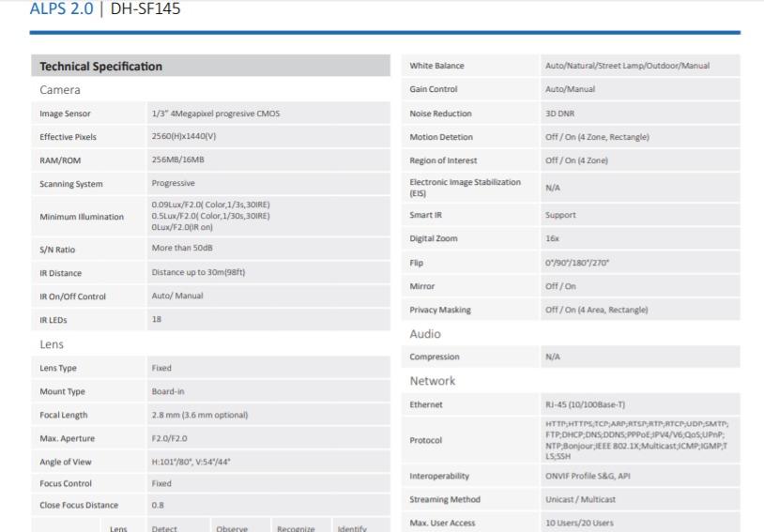The height and width of the screenshot is (532, 764).
Task: Click the 'Lens' section title
Action: [52, 344]
